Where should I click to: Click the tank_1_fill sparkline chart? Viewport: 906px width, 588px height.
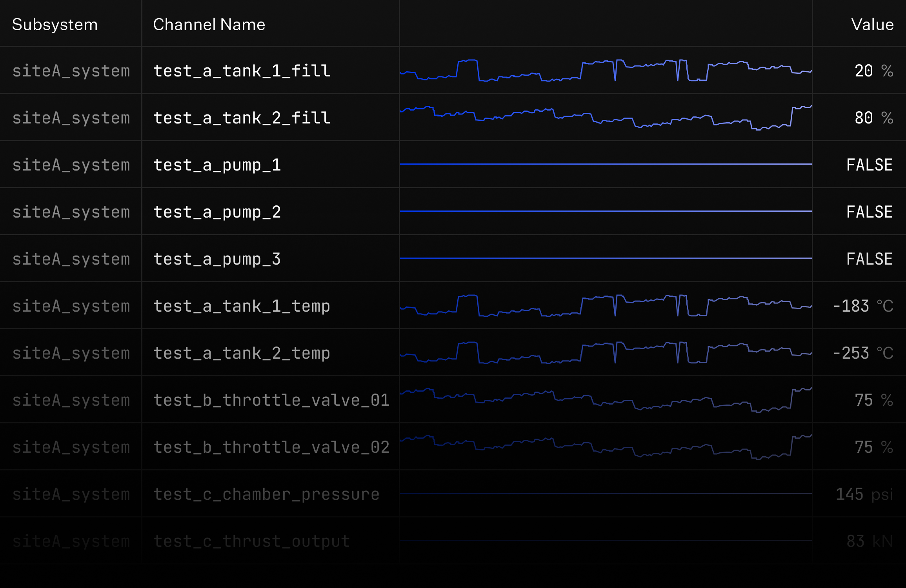point(606,71)
